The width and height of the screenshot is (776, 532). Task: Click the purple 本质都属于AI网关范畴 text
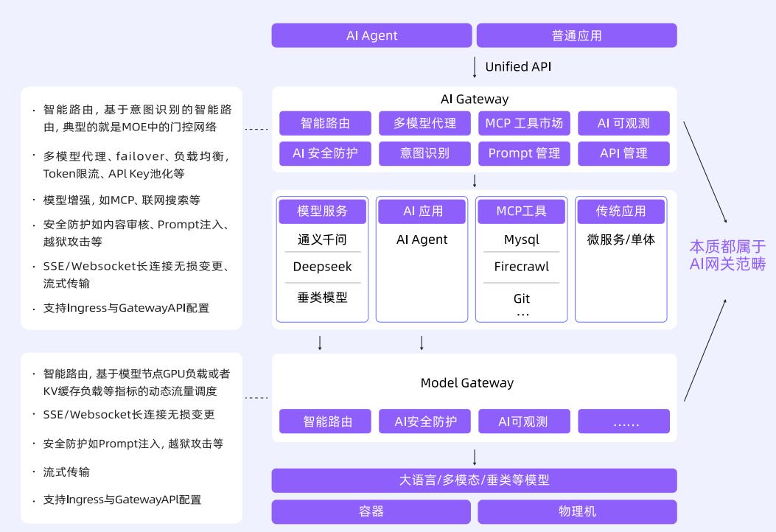pyautogui.click(x=727, y=255)
